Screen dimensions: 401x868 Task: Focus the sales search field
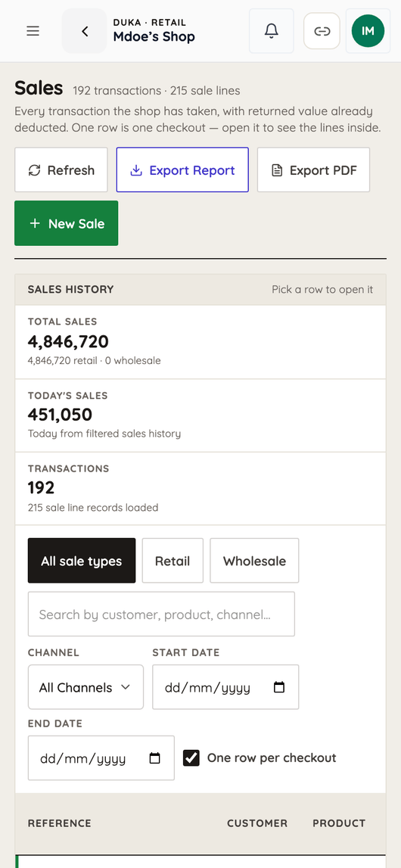point(161,614)
